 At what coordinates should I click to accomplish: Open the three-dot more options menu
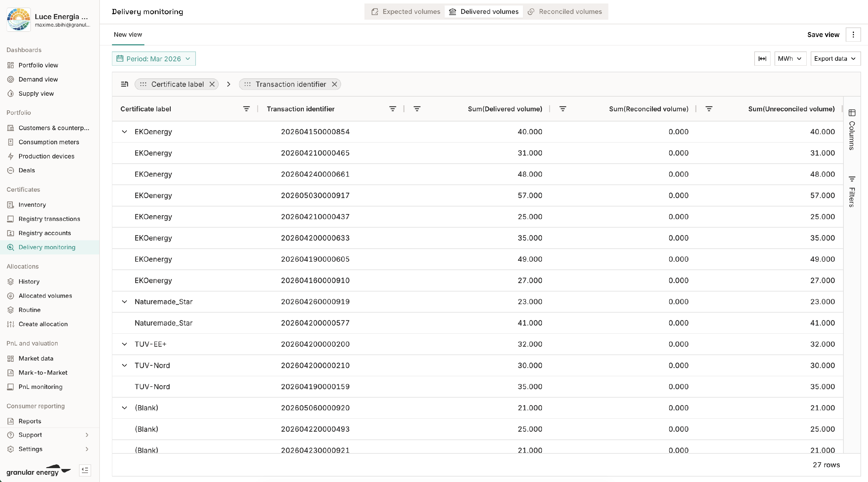pos(853,35)
